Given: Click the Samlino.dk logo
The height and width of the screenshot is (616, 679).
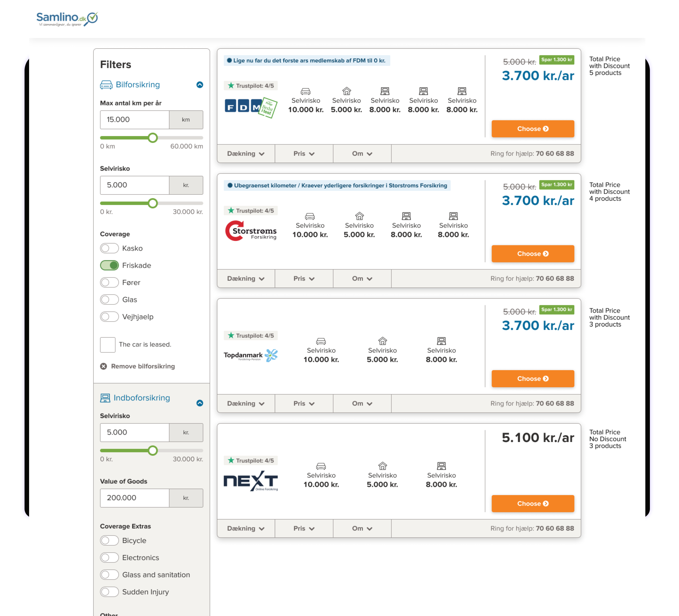Looking at the screenshot, I should tap(67, 19).
